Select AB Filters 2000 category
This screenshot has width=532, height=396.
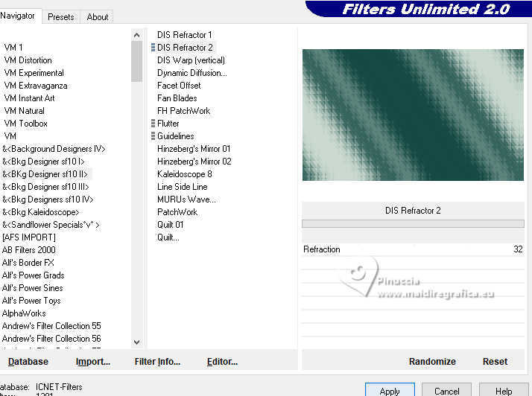[29, 250]
